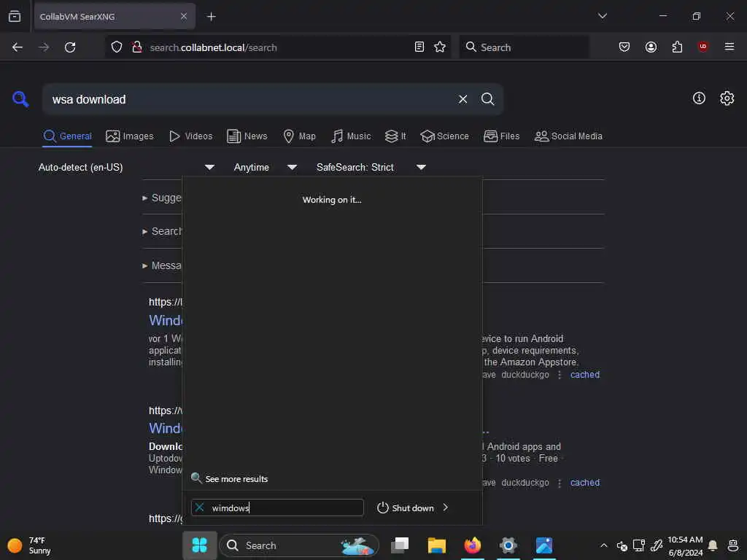
Task: Select the General category tab
Action: (x=67, y=136)
